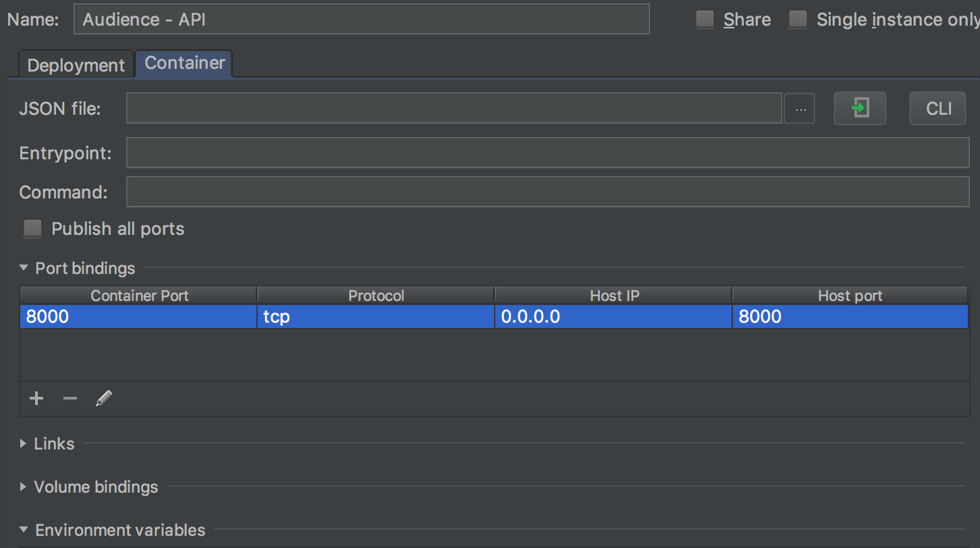Toggle Single instance only checkbox

point(798,20)
